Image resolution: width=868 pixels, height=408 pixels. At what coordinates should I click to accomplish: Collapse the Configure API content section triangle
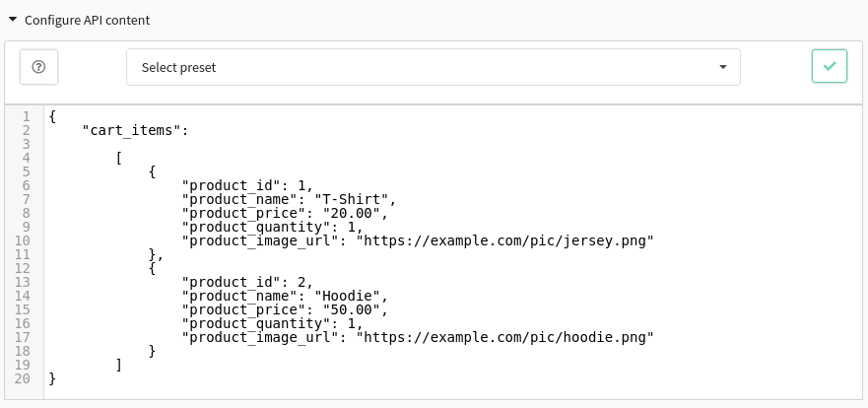pos(13,20)
